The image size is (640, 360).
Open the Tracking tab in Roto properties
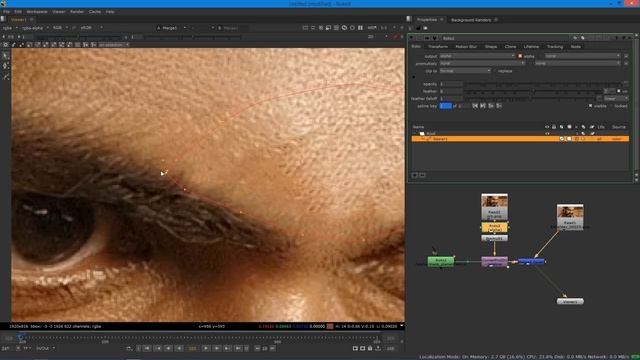[x=554, y=47]
